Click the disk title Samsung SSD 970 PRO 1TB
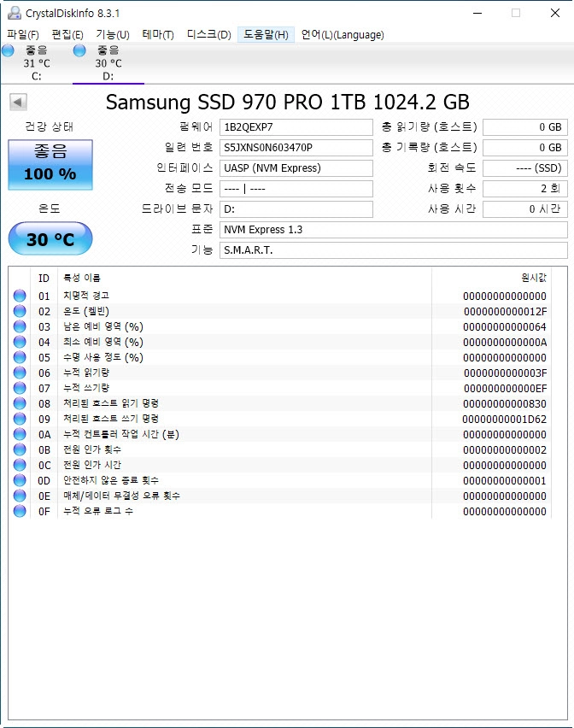Viewport: 574px width, 728px height. coord(288,103)
